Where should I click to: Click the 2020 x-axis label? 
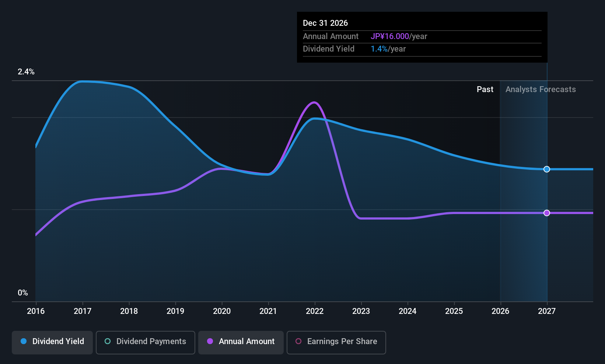click(x=222, y=311)
